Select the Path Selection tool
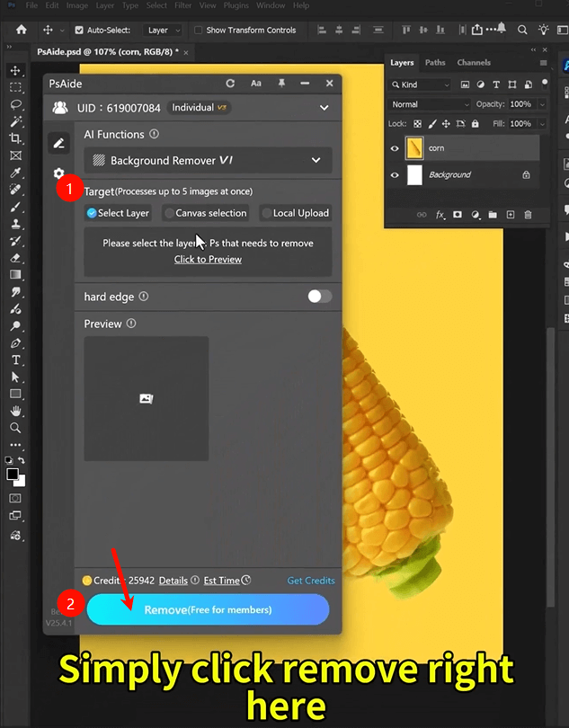 15,377
